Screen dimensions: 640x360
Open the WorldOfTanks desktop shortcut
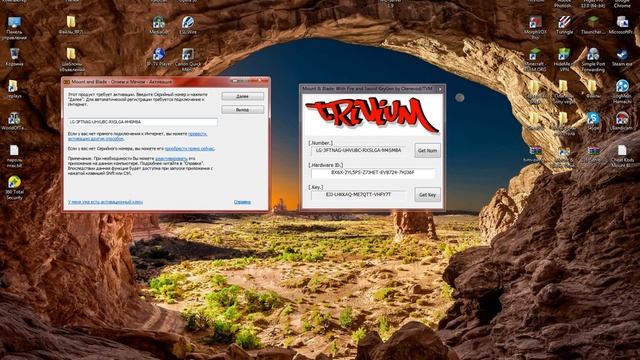tap(14, 121)
